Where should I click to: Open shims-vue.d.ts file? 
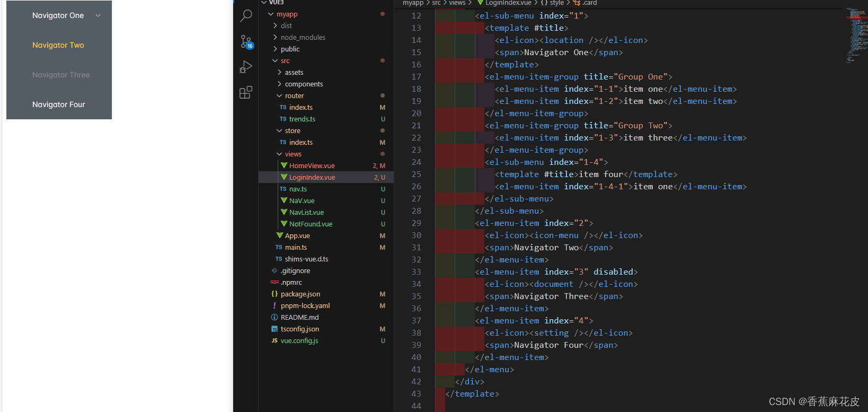coord(326,259)
